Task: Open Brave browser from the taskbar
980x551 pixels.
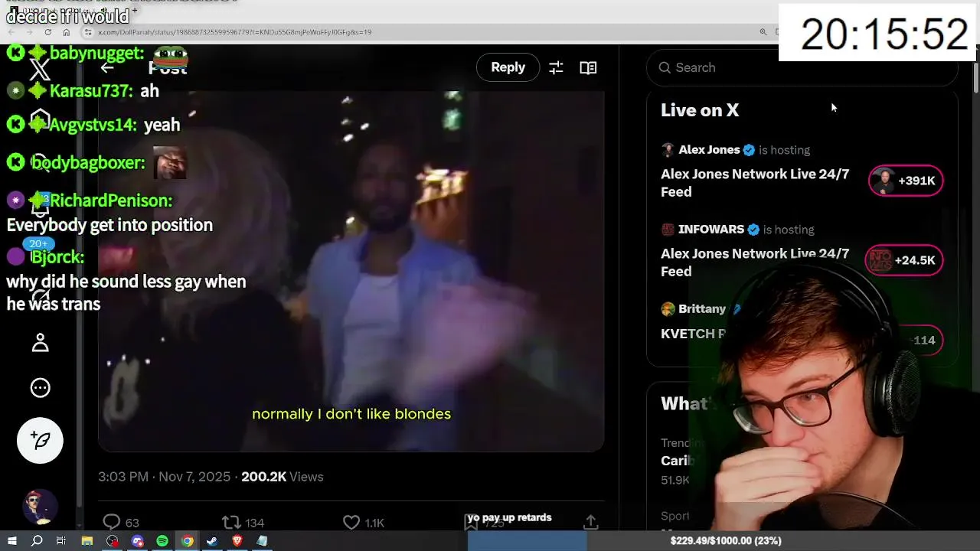Action: [x=237, y=541]
